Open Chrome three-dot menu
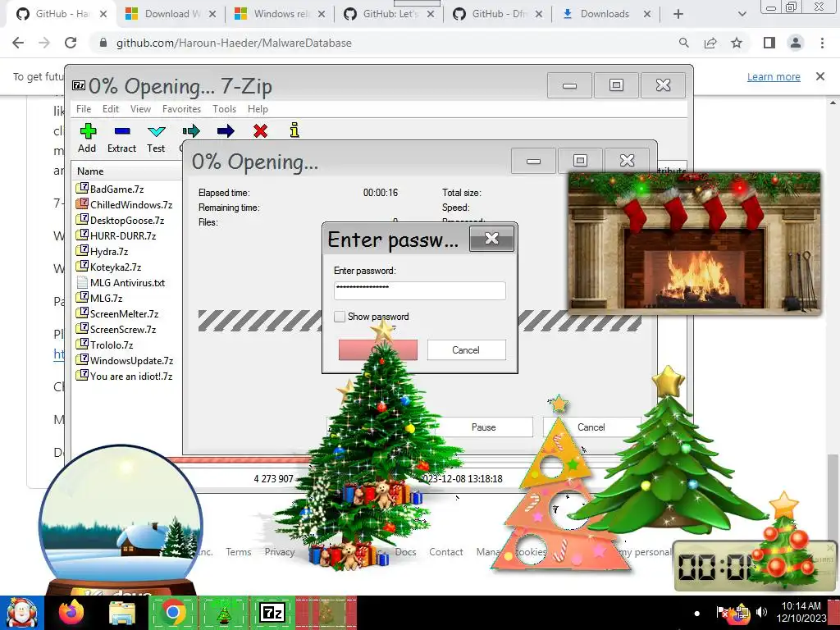This screenshot has height=630, width=840. coord(822,43)
